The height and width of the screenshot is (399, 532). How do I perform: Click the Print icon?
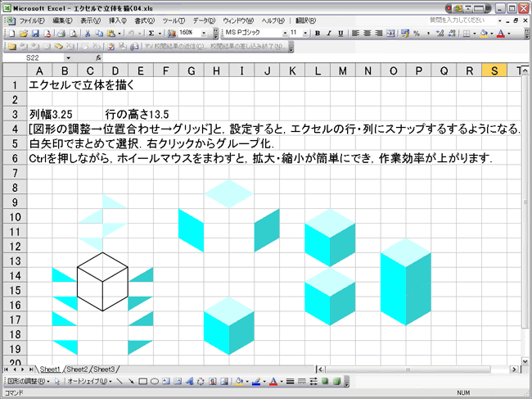[x=61, y=34]
